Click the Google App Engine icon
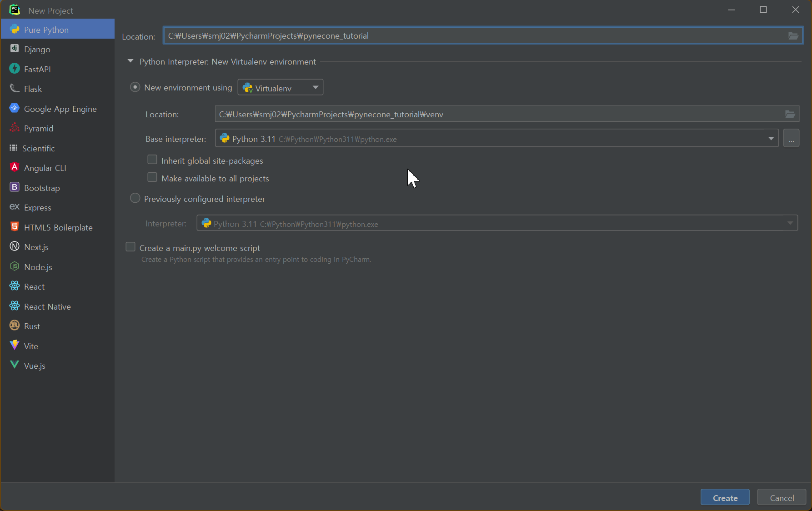This screenshot has height=511, width=812. click(15, 108)
